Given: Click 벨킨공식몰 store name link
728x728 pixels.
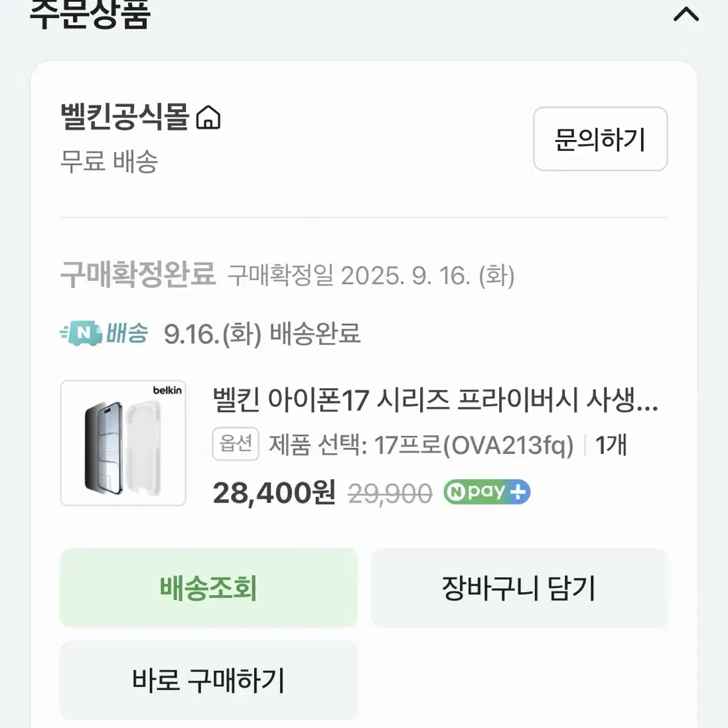Looking at the screenshot, I should 126,118.
